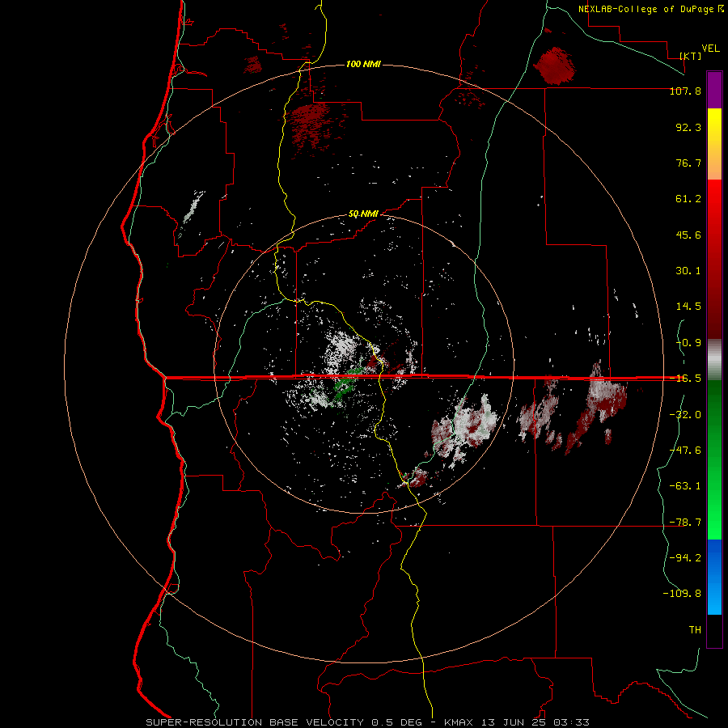The image size is (728, 728).
Task: Select the 76.7 scale value
Action: point(688,163)
